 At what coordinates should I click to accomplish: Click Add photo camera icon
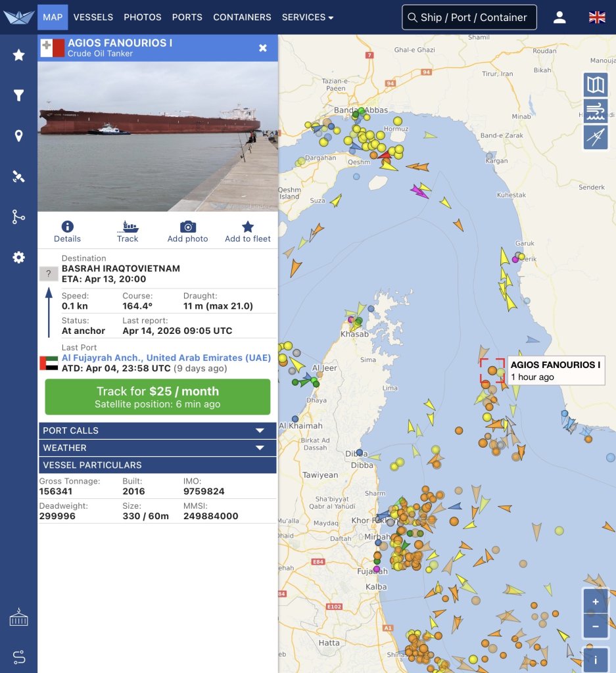(x=187, y=227)
